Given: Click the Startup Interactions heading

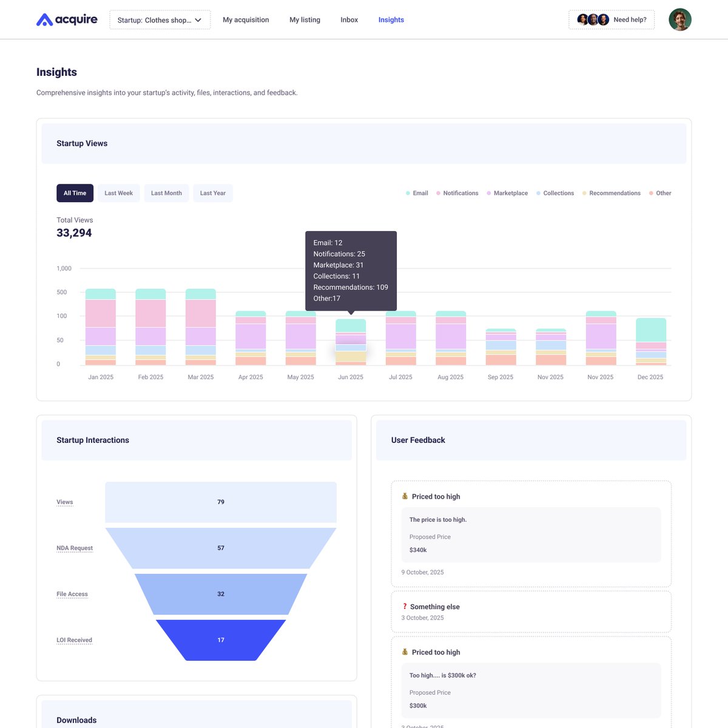Looking at the screenshot, I should coord(93,440).
